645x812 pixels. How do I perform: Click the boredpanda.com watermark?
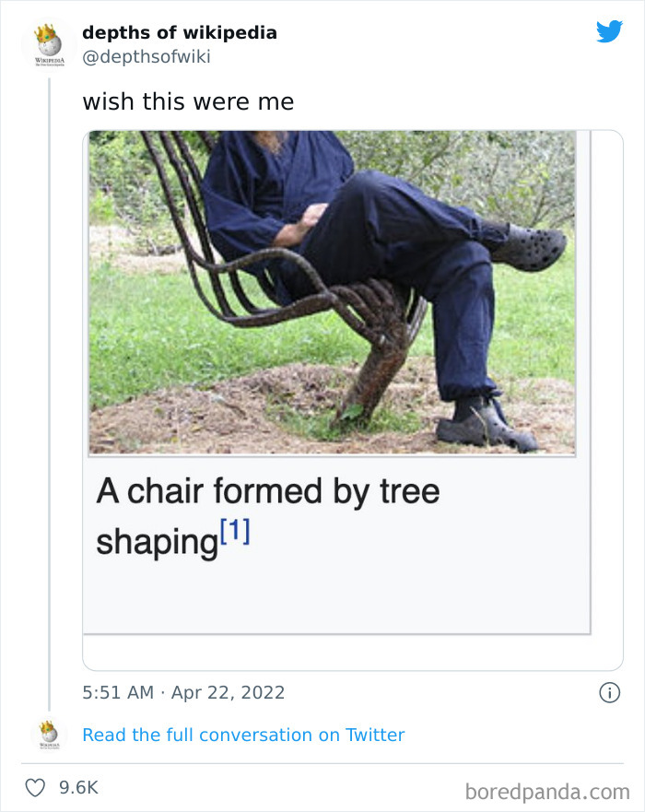click(x=548, y=791)
